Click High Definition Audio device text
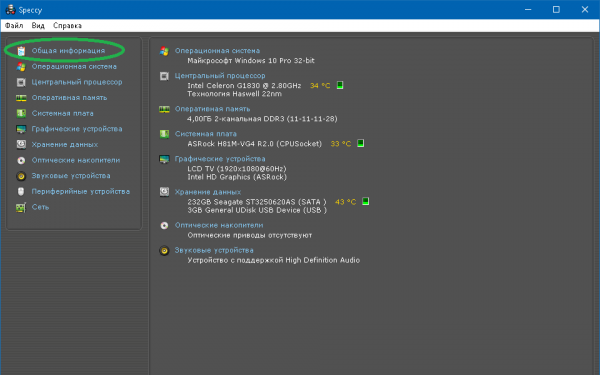This screenshot has height=375, width=600. [x=274, y=260]
